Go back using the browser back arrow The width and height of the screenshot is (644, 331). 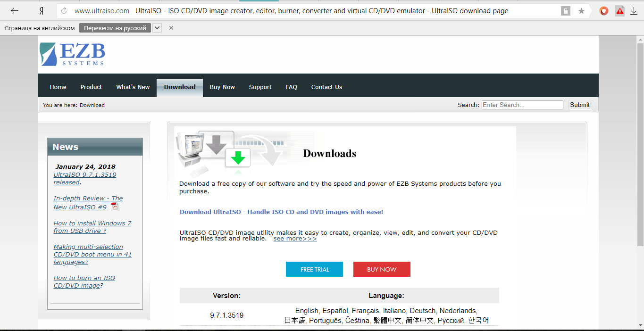[15, 10]
